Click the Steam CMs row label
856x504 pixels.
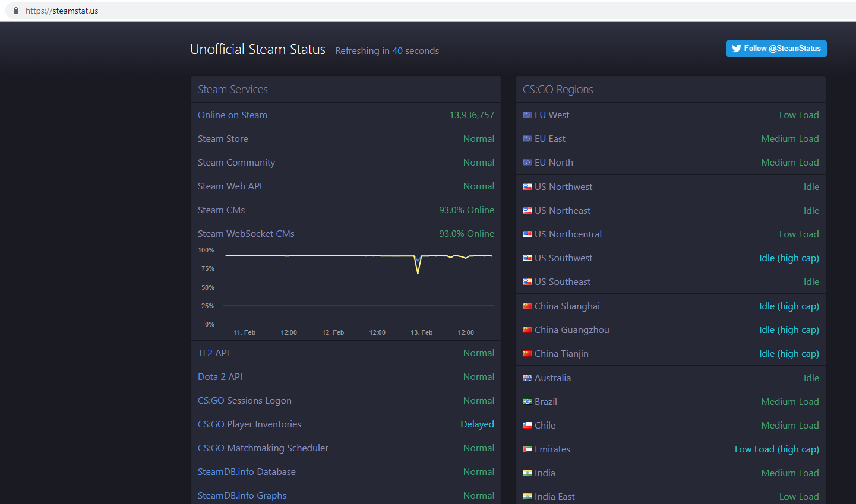(x=221, y=210)
